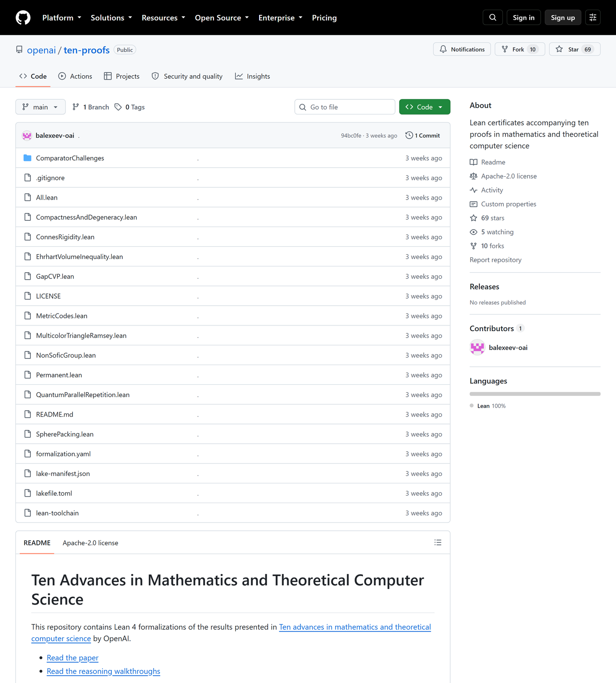The height and width of the screenshot is (683, 616).
Task: Open the Read the paper link
Action: [x=73, y=658]
